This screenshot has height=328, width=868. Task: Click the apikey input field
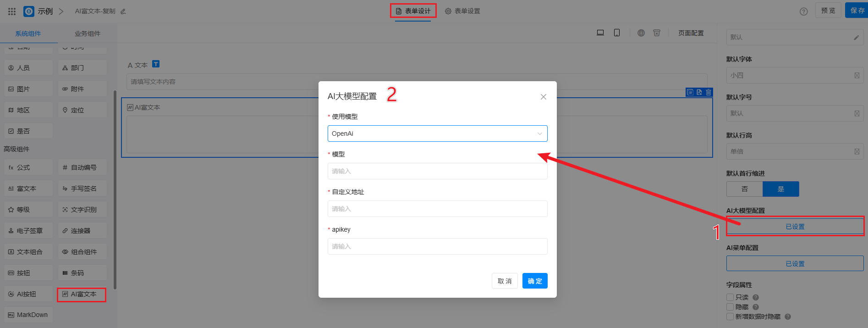point(437,246)
